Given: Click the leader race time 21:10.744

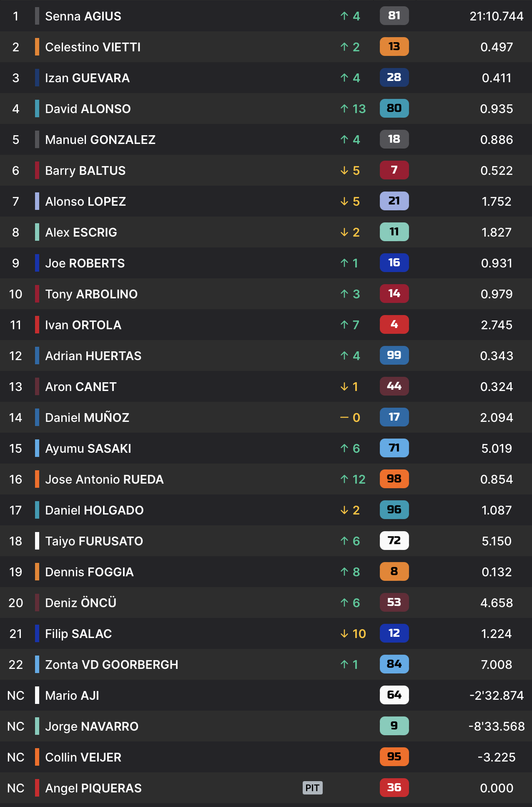Looking at the screenshot, I should click(496, 16).
